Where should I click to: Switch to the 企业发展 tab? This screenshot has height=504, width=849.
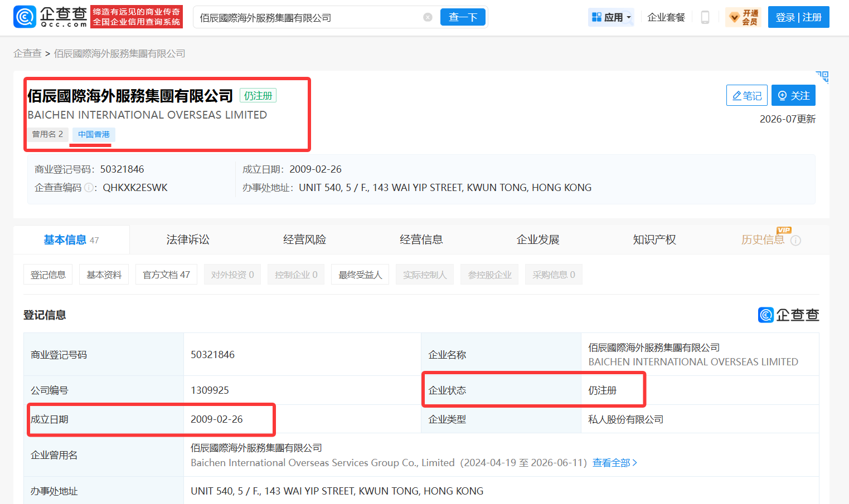click(538, 239)
